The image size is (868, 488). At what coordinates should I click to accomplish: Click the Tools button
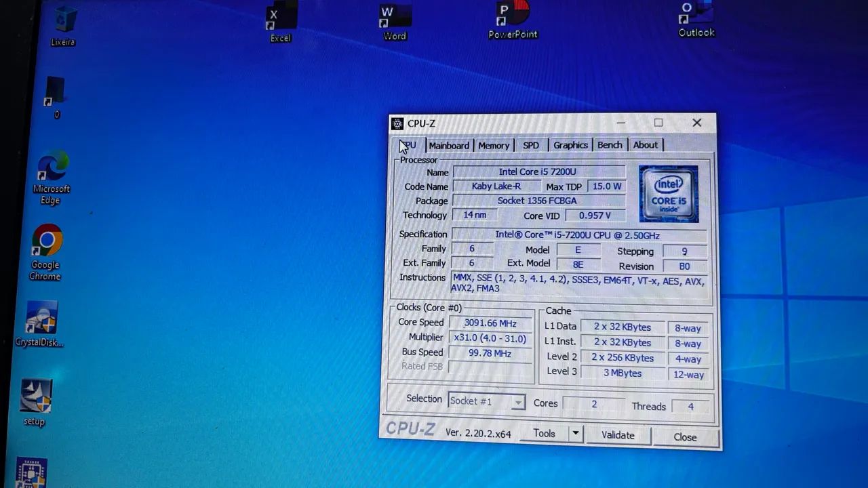[x=544, y=434]
